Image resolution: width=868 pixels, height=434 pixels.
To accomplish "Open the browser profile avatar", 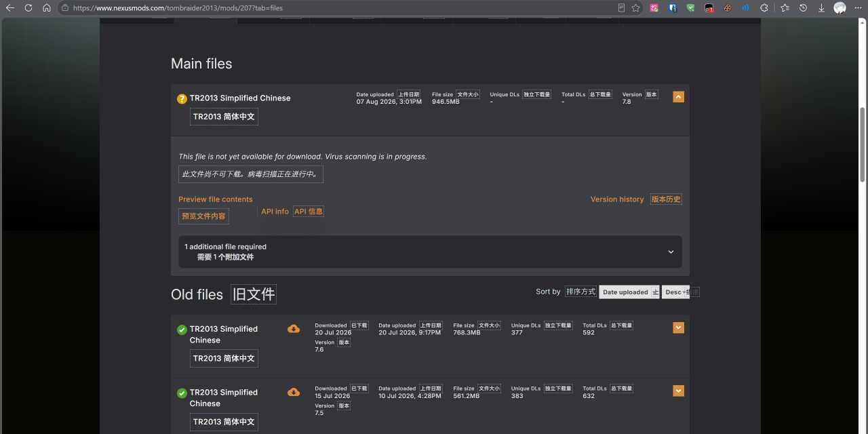I will click(x=840, y=8).
